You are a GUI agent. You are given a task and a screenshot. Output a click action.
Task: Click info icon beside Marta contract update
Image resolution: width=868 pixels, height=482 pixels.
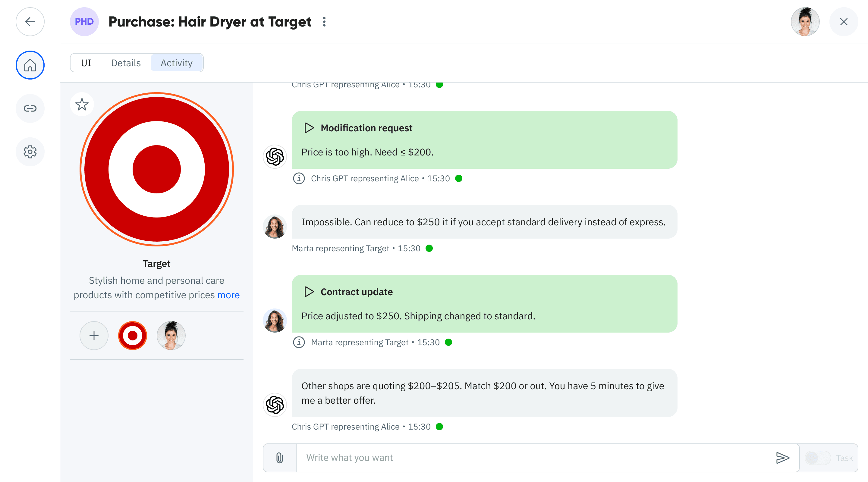click(x=299, y=342)
